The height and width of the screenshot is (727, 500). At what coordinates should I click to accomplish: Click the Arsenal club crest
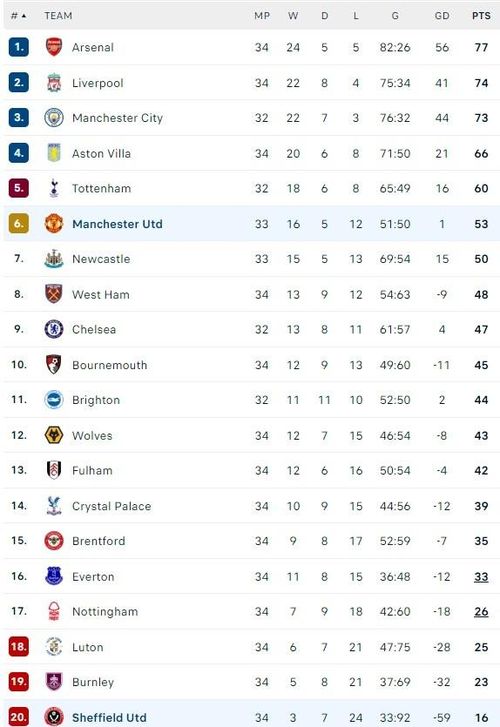pyautogui.click(x=54, y=47)
